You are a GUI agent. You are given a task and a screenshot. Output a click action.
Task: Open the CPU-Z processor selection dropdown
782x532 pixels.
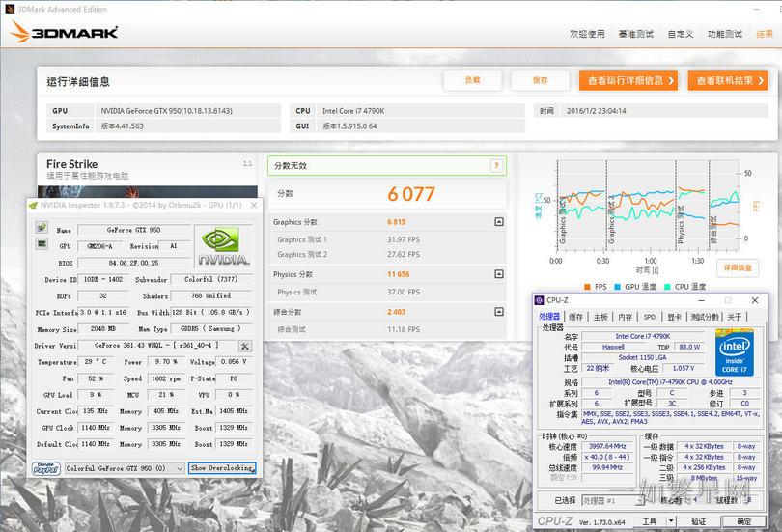(612, 500)
